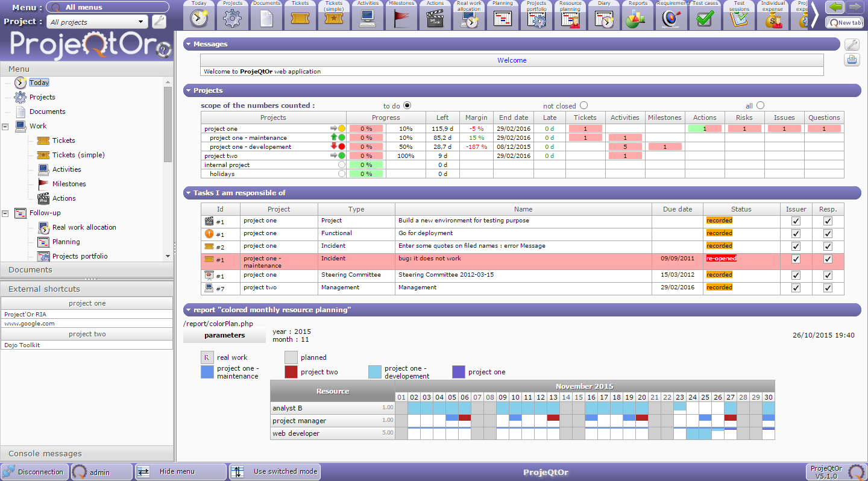Toggle Resp. checkbox for Steering Committee row
The height and width of the screenshot is (481, 868).
828,275
